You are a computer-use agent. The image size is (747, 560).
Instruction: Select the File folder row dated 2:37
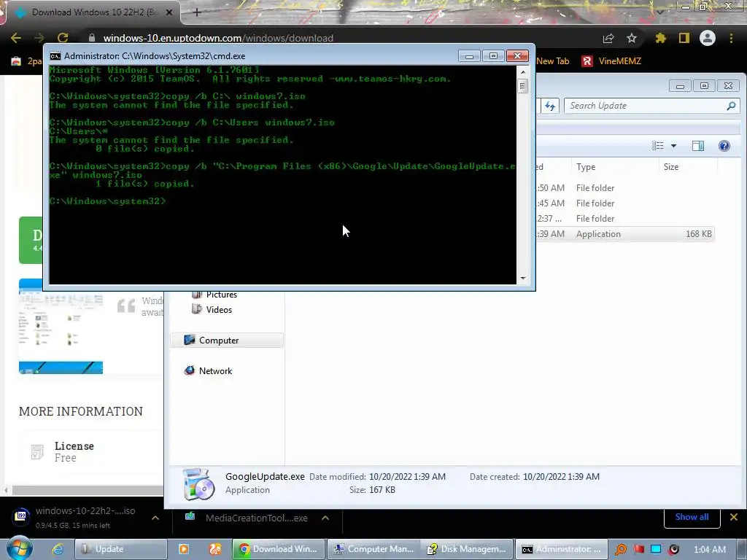click(625, 218)
